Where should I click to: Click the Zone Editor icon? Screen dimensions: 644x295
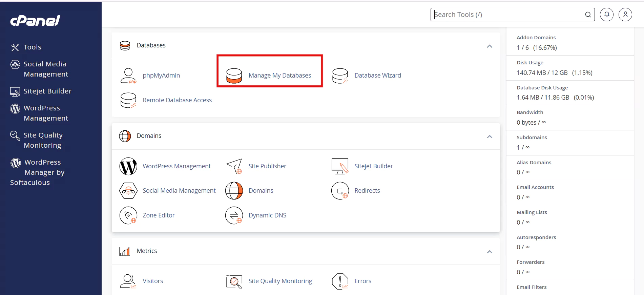pos(128,215)
